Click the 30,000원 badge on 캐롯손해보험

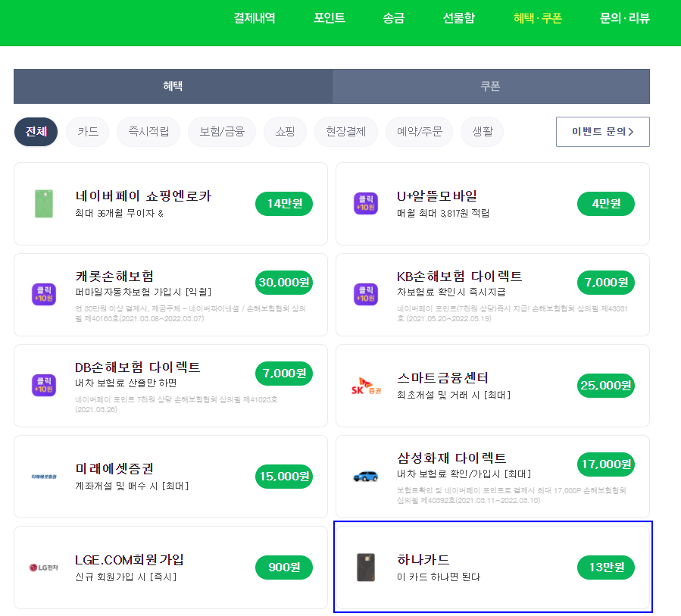284,283
